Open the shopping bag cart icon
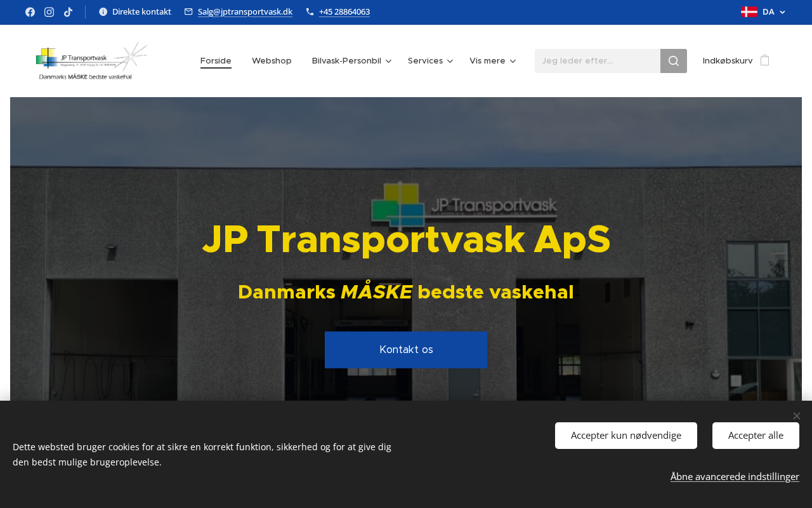812x508 pixels. (x=764, y=60)
